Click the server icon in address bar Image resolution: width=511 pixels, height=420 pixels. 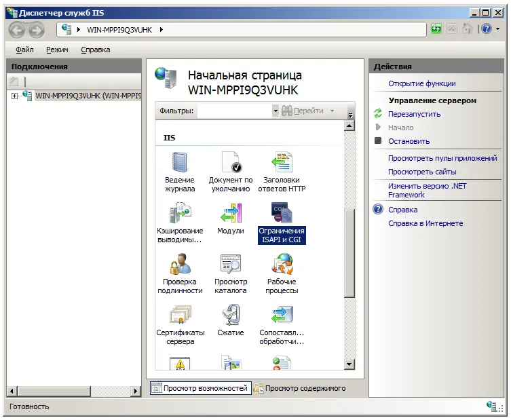(67, 29)
